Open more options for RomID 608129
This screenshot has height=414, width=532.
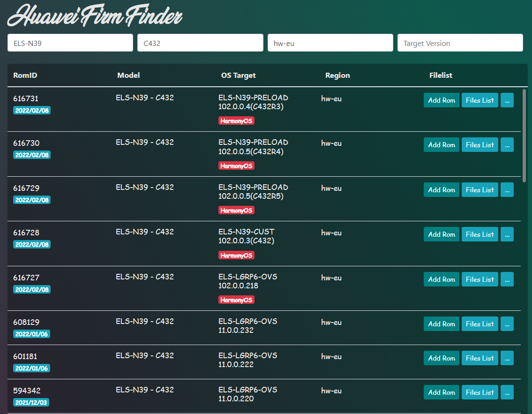coord(507,324)
